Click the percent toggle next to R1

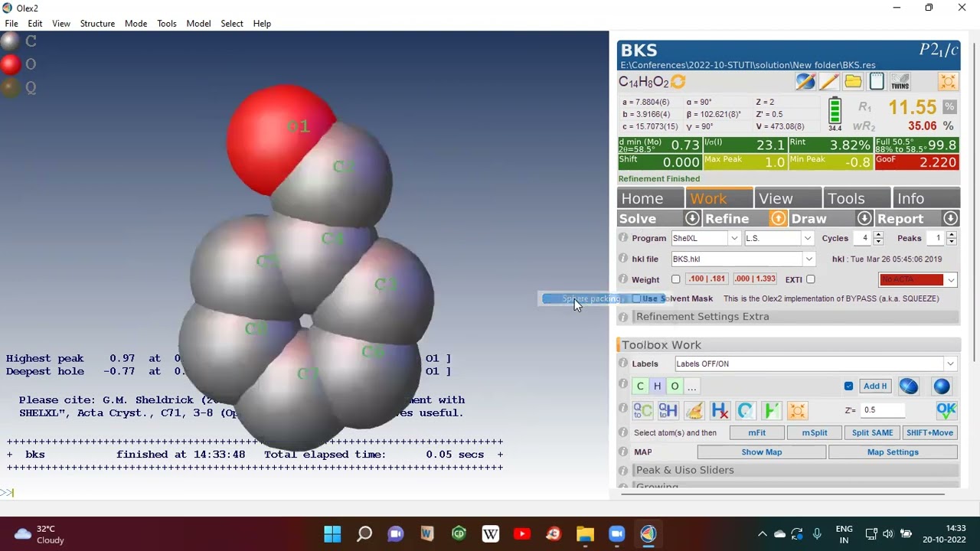click(x=949, y=107)
